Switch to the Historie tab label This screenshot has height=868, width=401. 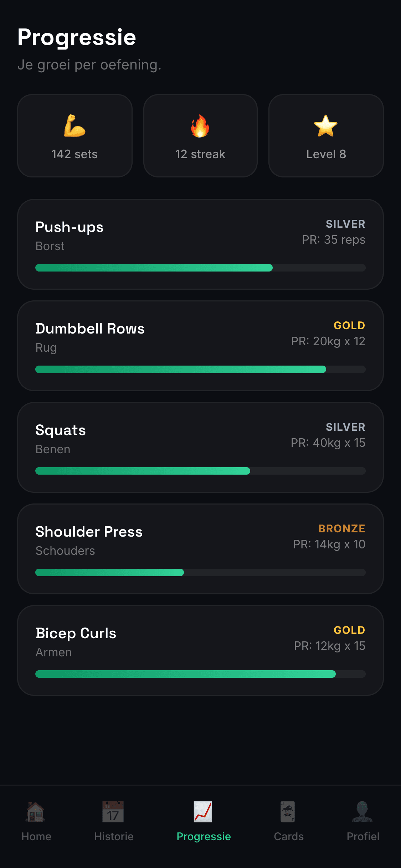(114, 836)
